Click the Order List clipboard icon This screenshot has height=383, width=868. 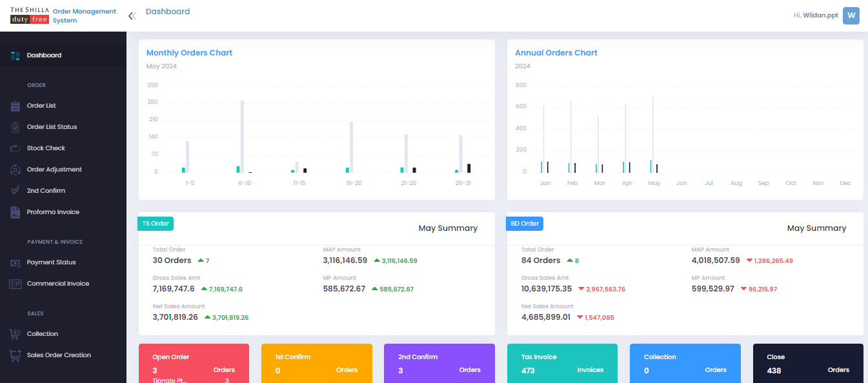click(x=15, y=106)
